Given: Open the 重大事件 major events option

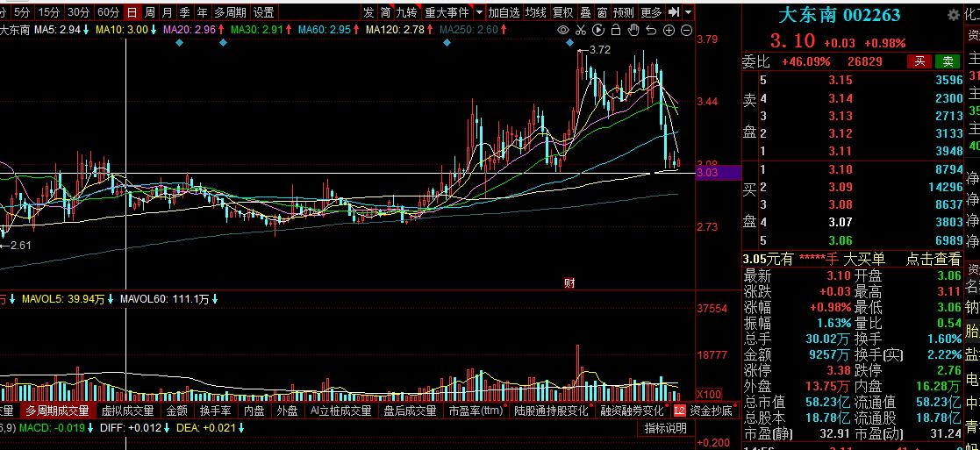Looking at the screenshot, I should point(447,12).
